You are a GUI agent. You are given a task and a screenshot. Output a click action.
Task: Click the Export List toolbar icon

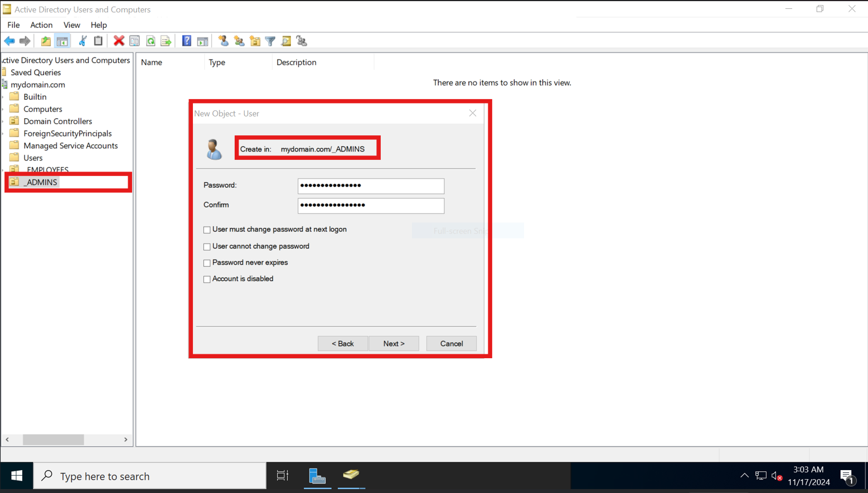click(166, 41)
